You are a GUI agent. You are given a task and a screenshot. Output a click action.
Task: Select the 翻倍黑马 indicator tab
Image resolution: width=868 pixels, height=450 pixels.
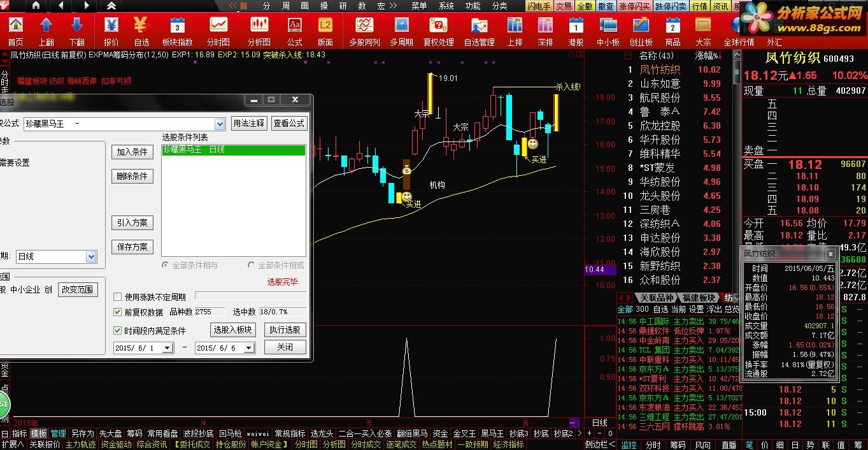[x=412, y=433]
